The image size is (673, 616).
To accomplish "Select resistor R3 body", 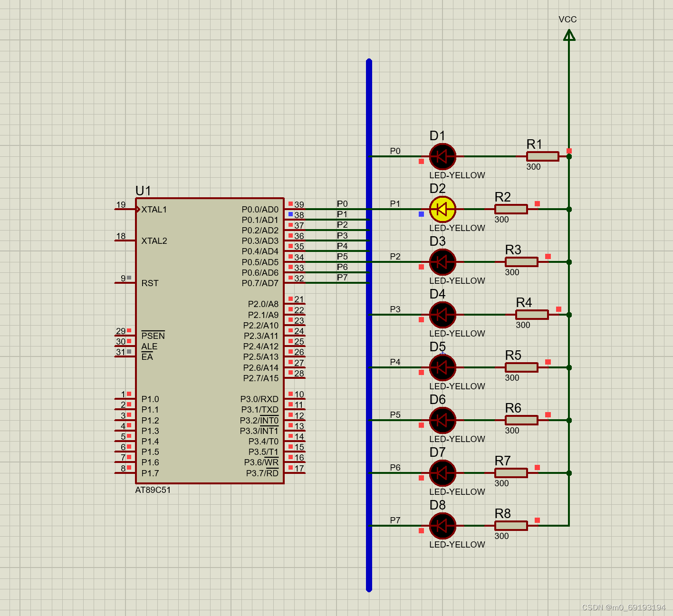I will click(521, 262).
